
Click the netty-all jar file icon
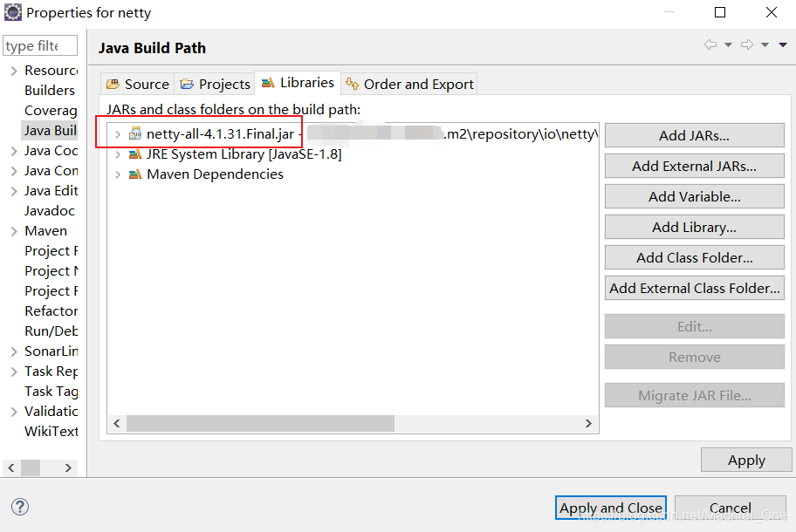click(x=135, y=133)
